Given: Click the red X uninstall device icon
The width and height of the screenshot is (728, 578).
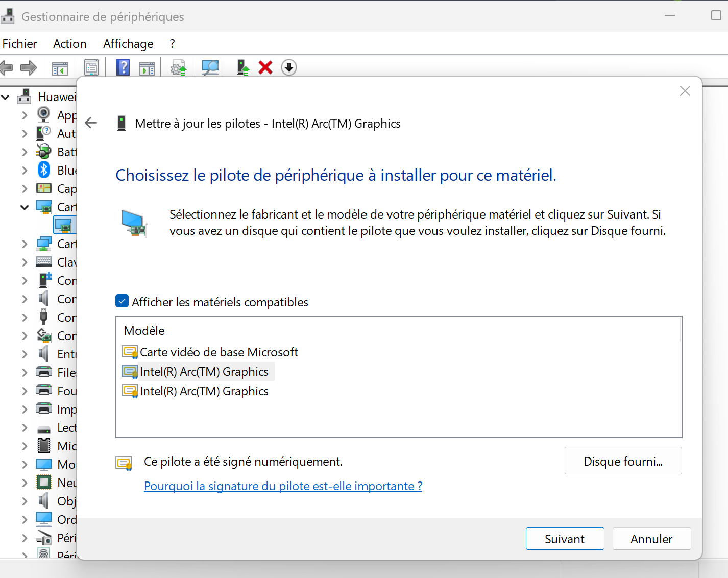Looking at the screenshot, I should pos(265,67).
